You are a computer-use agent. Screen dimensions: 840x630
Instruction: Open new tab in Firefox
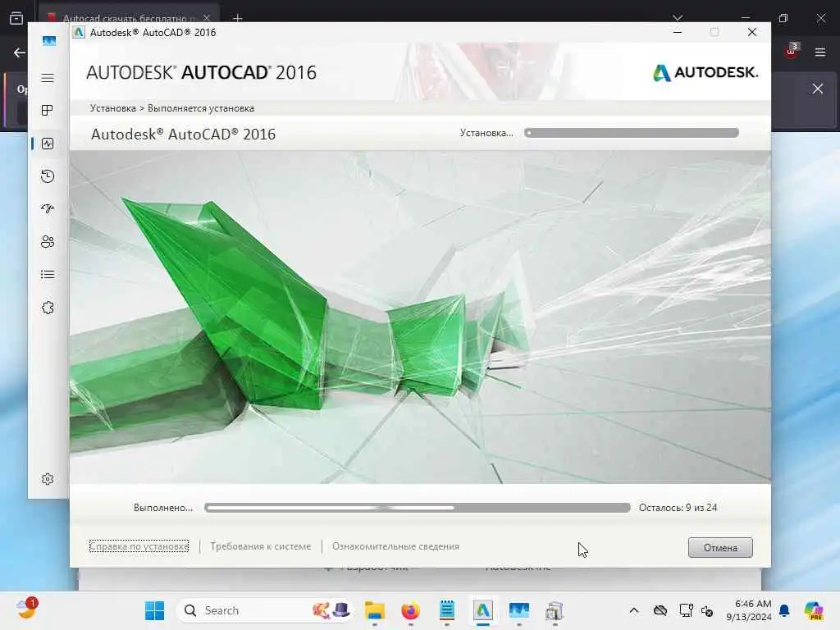pos(238,18)
